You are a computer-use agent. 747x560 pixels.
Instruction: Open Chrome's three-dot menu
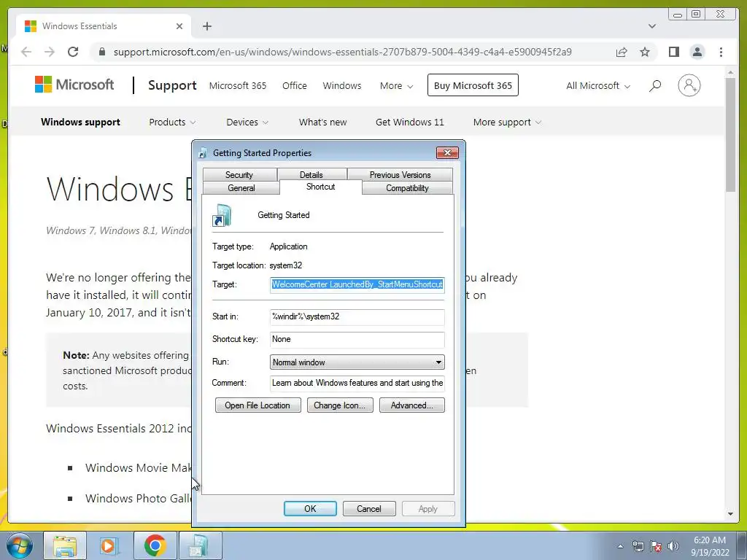coord(721,52)
